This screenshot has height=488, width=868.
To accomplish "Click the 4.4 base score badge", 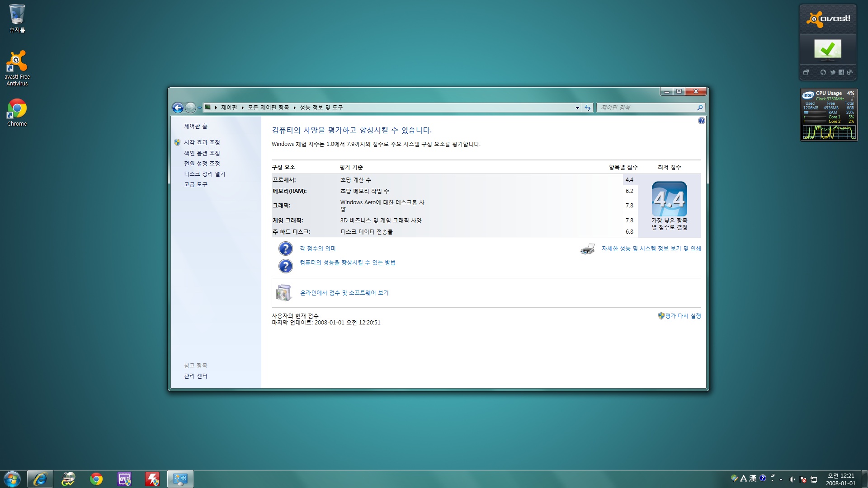I will click(669, 199).
